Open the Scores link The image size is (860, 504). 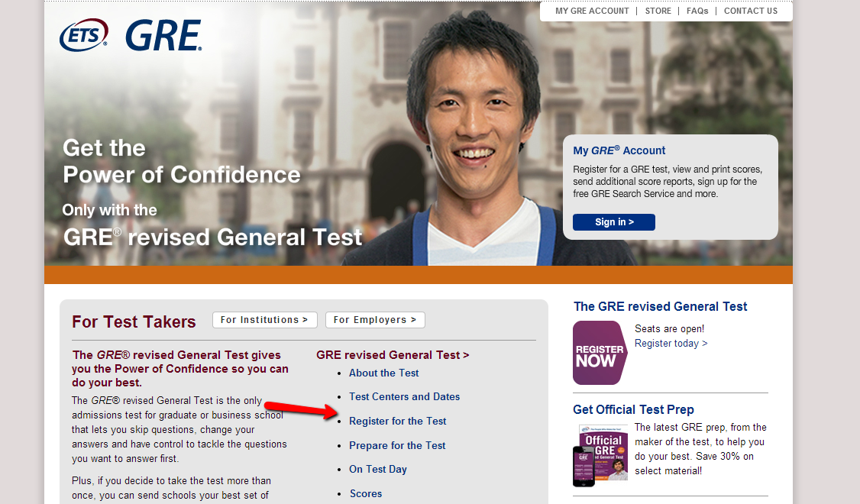pos(366,493)
